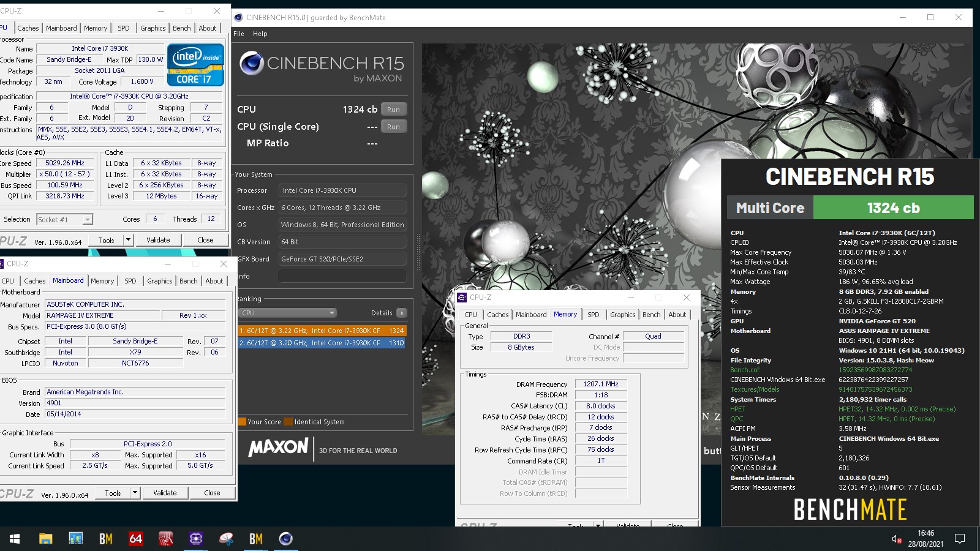Open the Ranking CPU dropdown in Cinebench

click(x=287, y=313)
